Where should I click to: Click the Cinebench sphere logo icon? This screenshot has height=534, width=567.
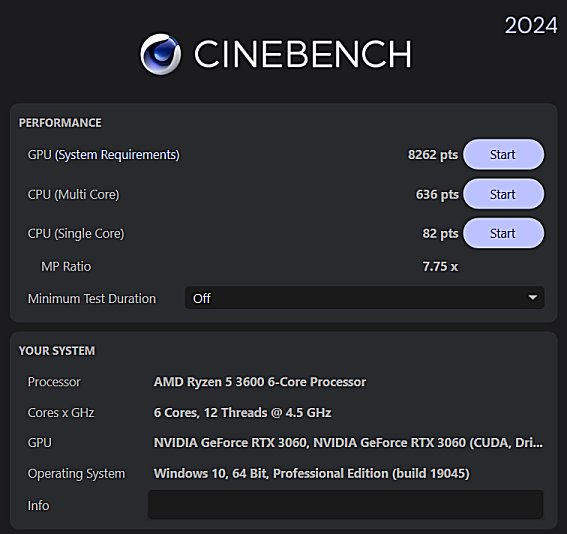pos(161,54)
